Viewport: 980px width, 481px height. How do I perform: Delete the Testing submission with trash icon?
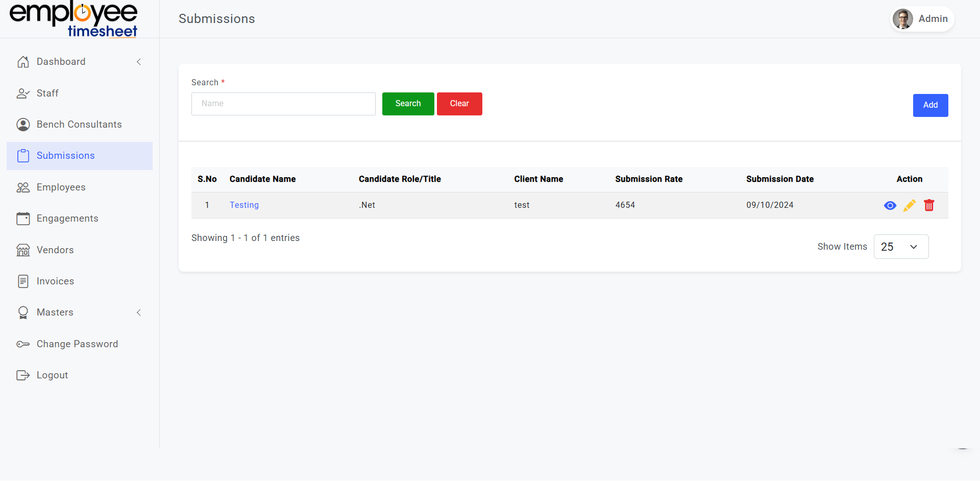[x=929, y=205]
